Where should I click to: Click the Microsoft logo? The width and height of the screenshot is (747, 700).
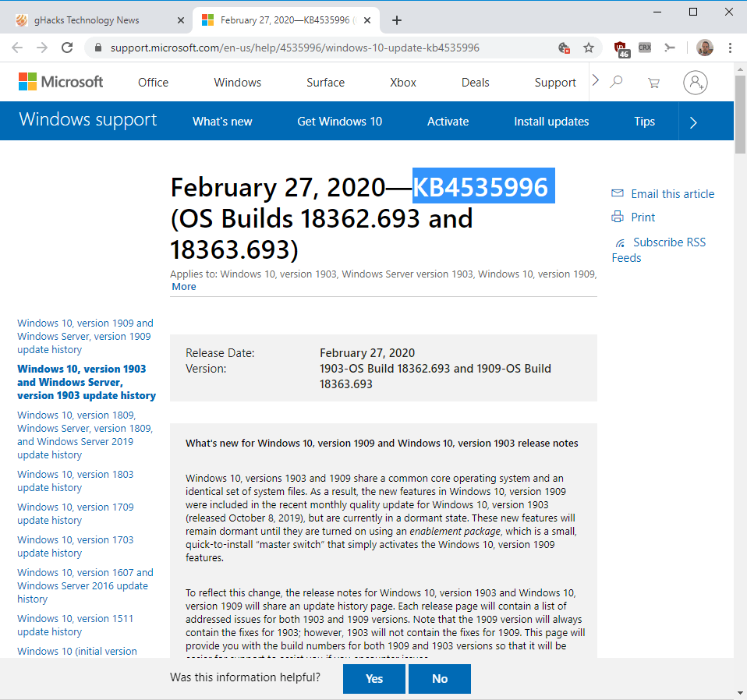click(x=61, y=82)
